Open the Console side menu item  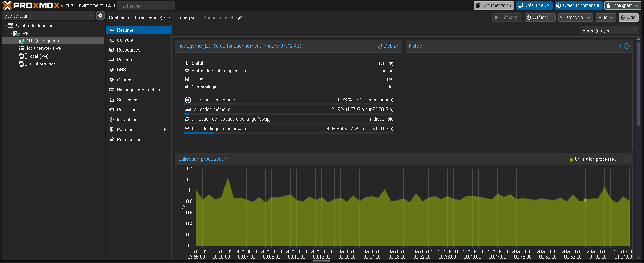tap(139, 40)
